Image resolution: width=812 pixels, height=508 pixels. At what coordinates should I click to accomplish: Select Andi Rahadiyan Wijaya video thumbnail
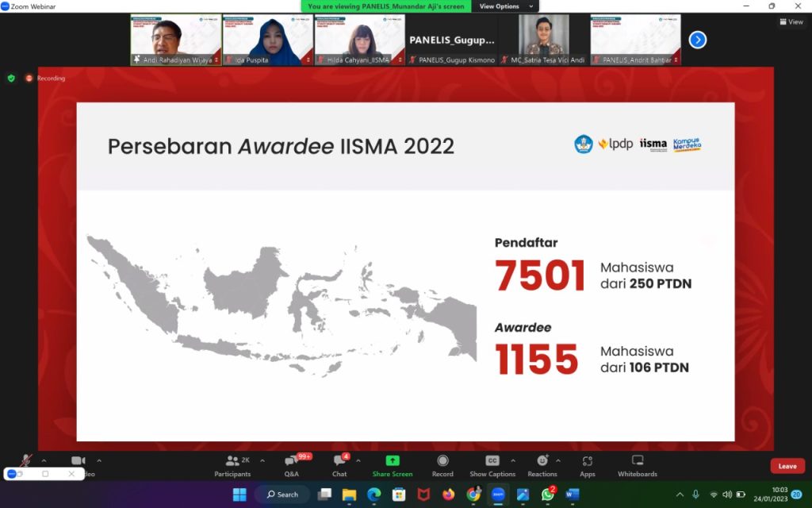(x=176, y=40)
